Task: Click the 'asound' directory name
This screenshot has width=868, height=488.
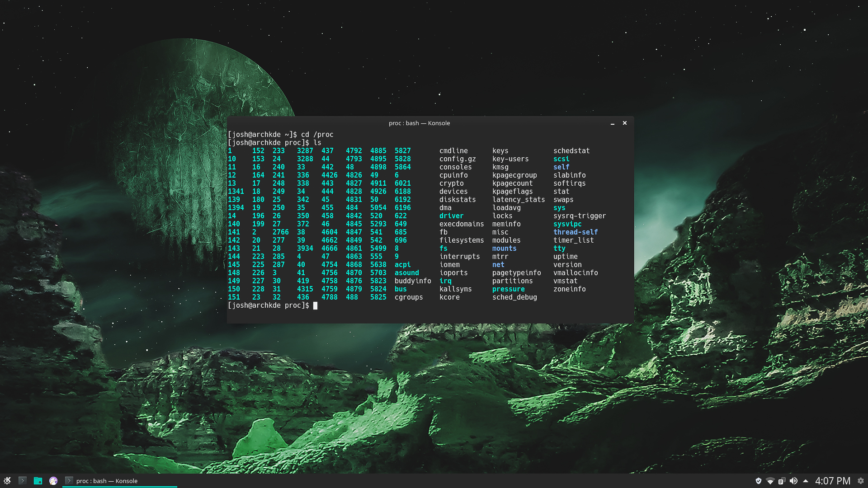Action: (x=406, y=273)
